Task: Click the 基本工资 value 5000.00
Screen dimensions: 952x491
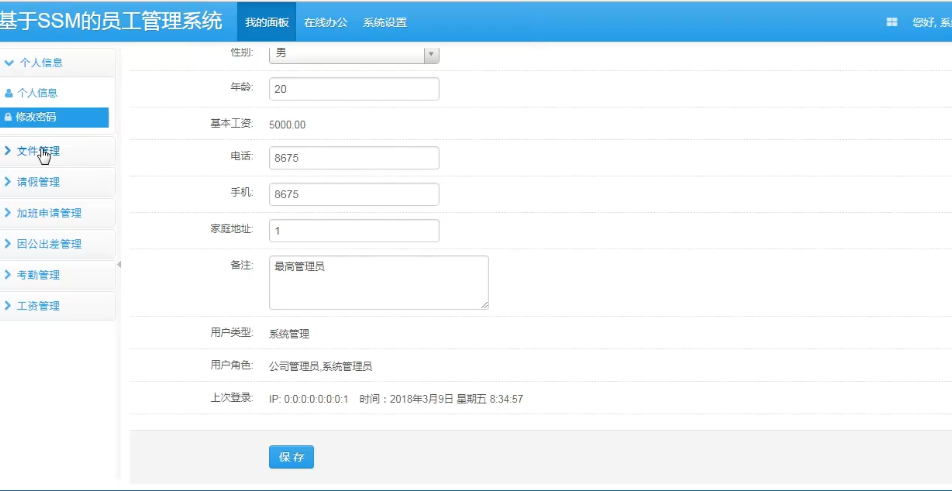Action: [287, 125]
